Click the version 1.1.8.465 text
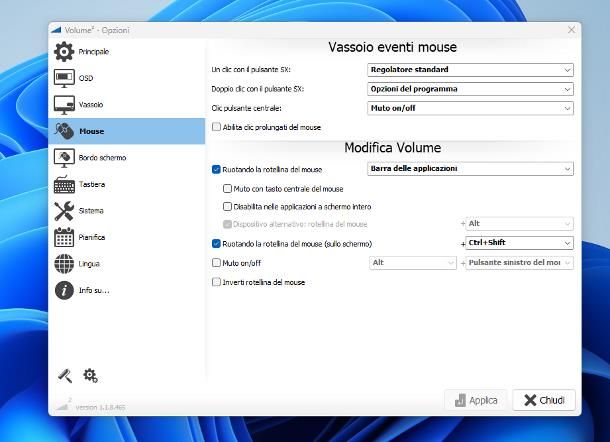 click(100, 407)
